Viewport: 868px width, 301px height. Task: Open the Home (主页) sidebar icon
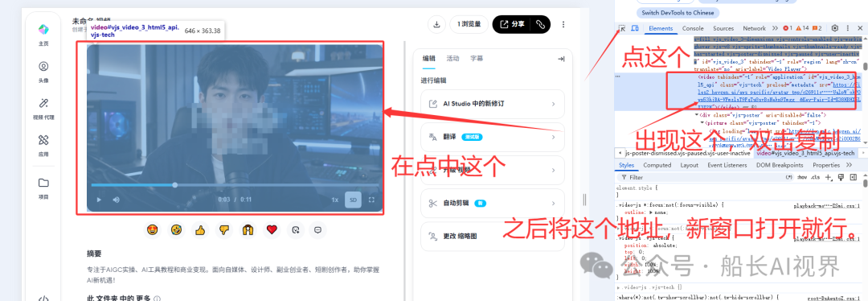(x=43, y=30)
